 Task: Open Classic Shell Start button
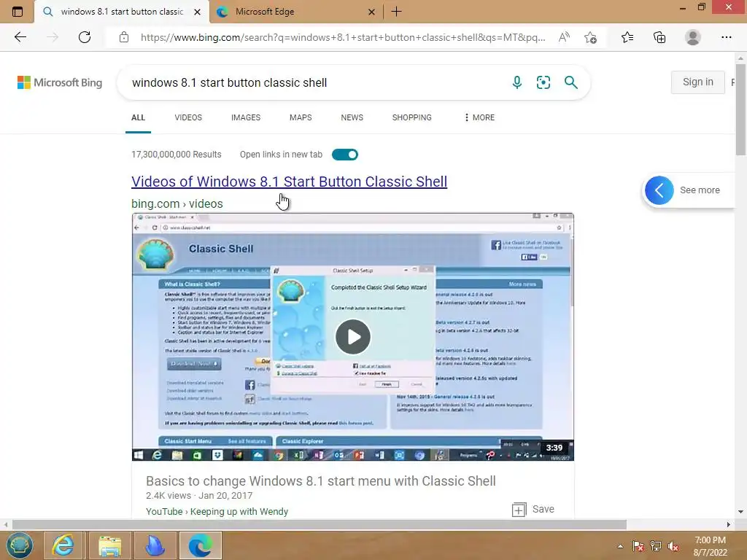(x=19, y=545)
